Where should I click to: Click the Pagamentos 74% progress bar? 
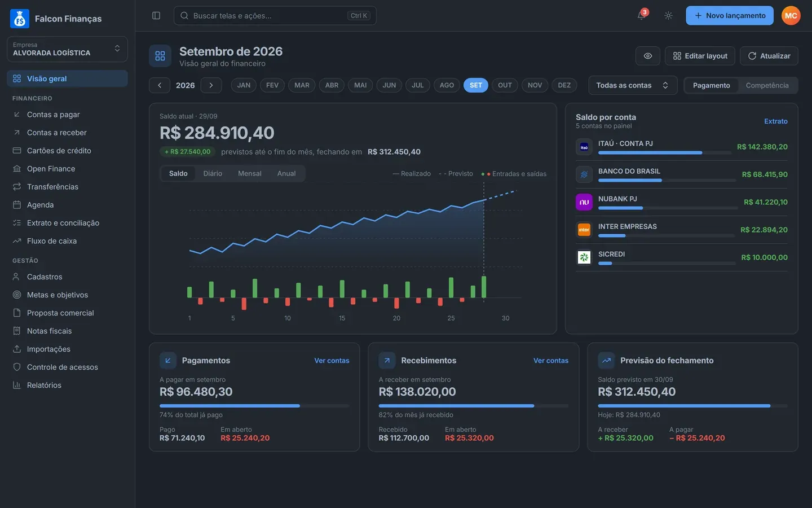click(x=254, y=406)
